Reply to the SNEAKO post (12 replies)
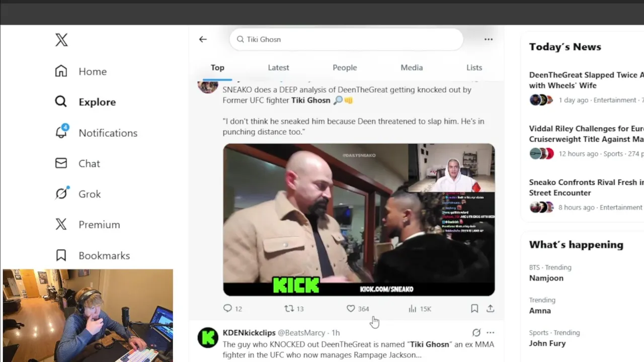The image size is (644, 362). pyautogui.click(x=232, y=309)
